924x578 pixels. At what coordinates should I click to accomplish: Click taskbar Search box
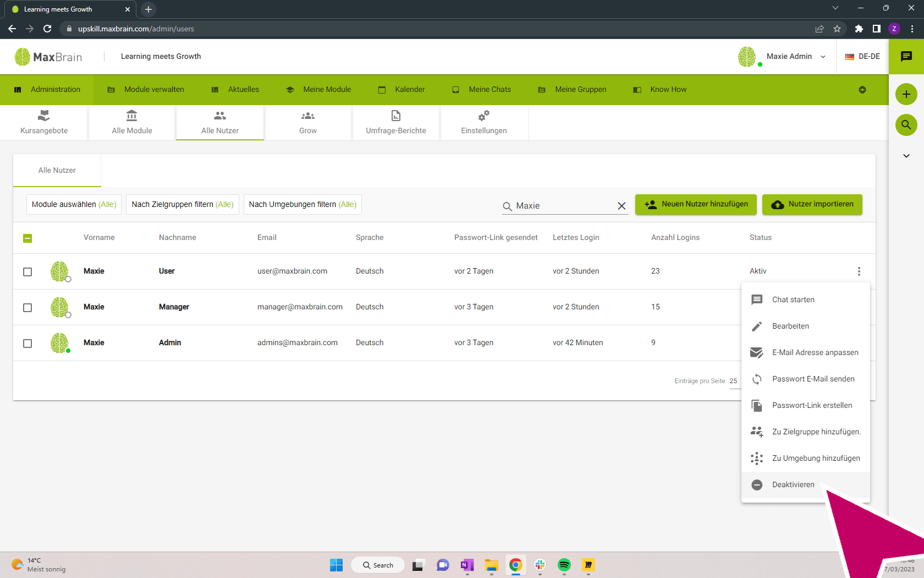click(x=378, y=565)
